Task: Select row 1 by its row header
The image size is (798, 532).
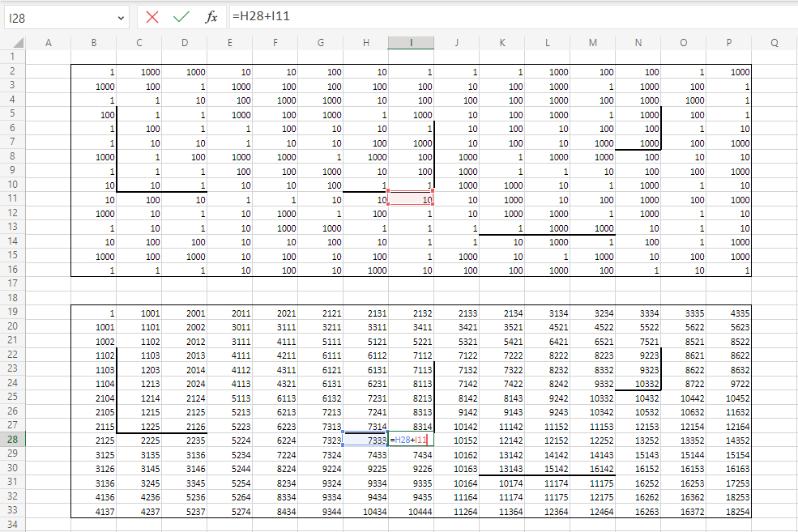Action: (x=12, y=57)
